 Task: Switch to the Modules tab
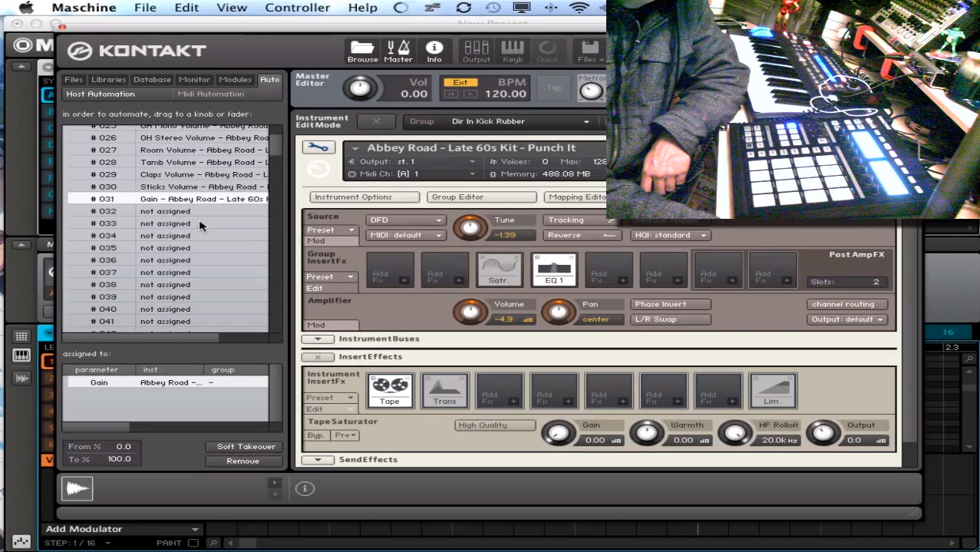[236, 79]
